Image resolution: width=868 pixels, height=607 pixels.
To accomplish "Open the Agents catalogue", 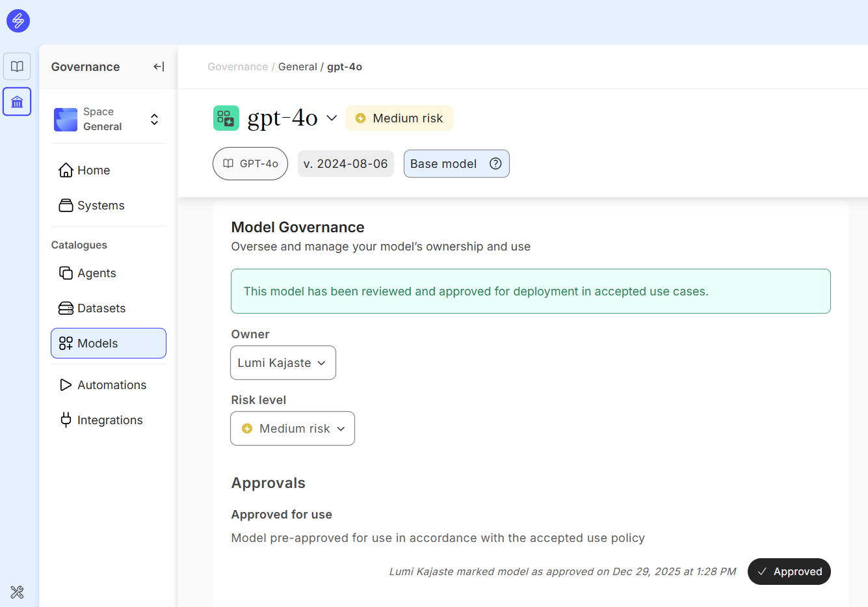I will tap(96, 273).
